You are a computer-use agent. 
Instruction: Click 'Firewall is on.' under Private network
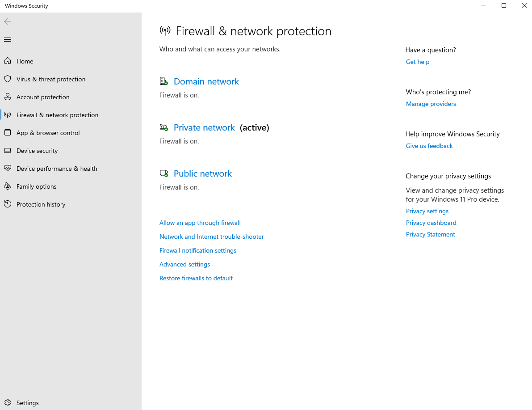click(x=179, y=141)
